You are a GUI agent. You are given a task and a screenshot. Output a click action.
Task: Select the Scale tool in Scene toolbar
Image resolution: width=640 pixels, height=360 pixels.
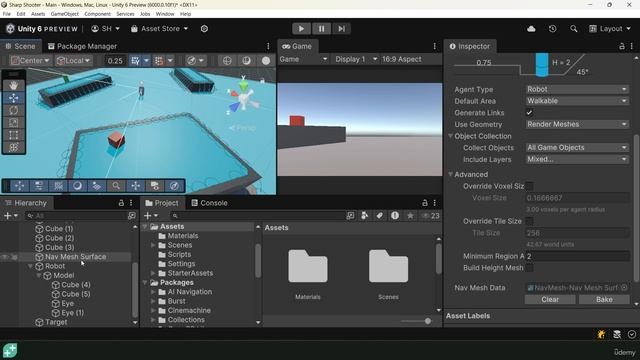click(13, 122)
